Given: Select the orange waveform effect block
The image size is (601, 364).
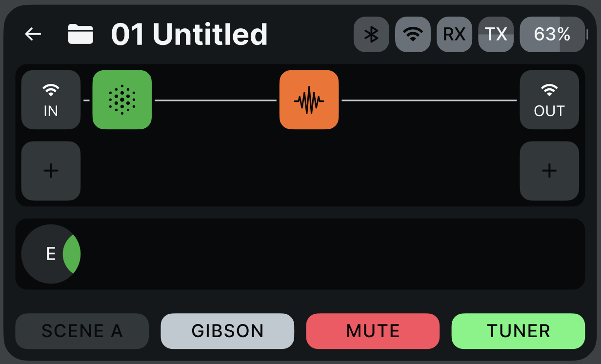Looking at the screenshot, I should coord(309,100).
